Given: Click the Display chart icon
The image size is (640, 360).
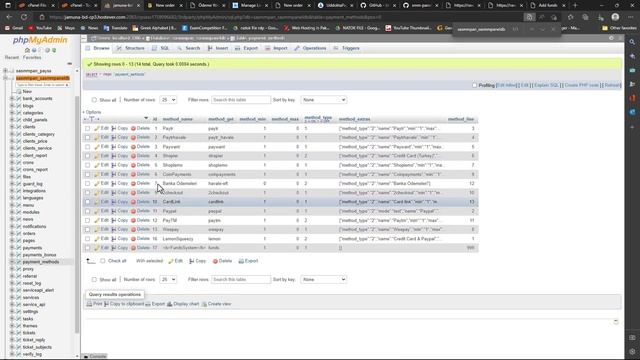Looking at the screenshot, I should [170, 304].
